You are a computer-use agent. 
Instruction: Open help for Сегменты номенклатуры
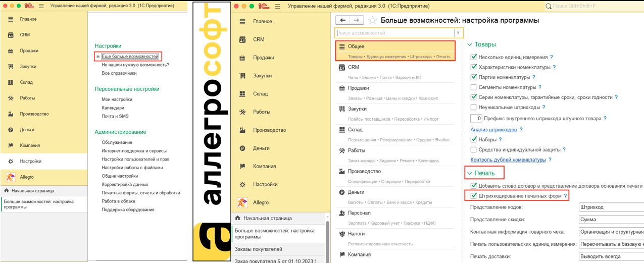pos(540,87)
